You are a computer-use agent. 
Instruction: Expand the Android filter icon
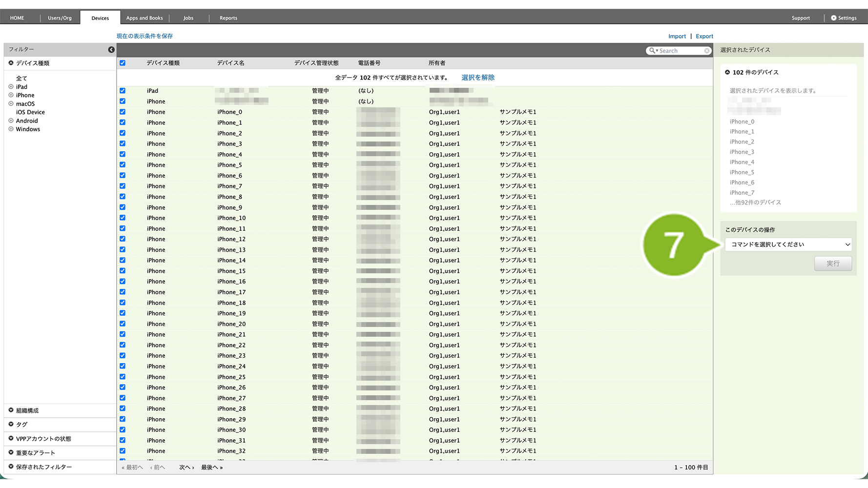[11, 121]
